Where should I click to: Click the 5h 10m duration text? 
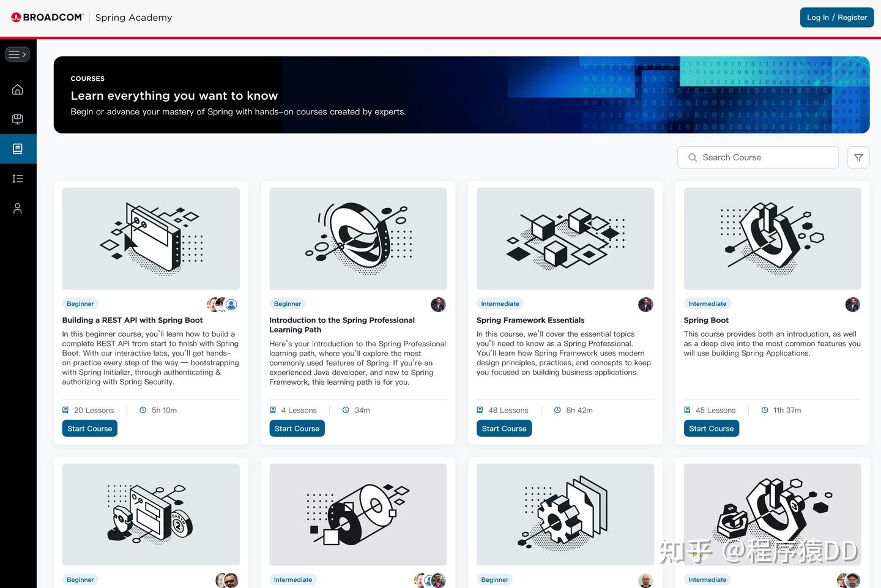(165, 411)
